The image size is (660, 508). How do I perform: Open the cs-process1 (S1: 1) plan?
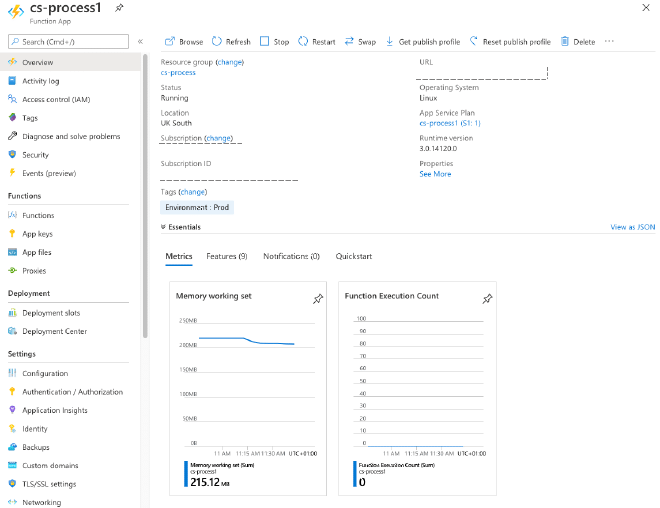[450, 123]
